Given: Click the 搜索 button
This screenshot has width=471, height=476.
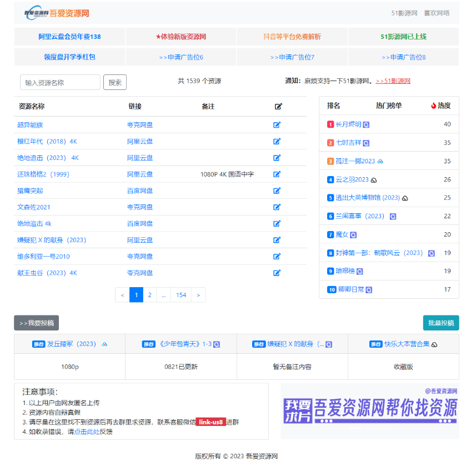Looking at the screenshot, I should (115, 82).
